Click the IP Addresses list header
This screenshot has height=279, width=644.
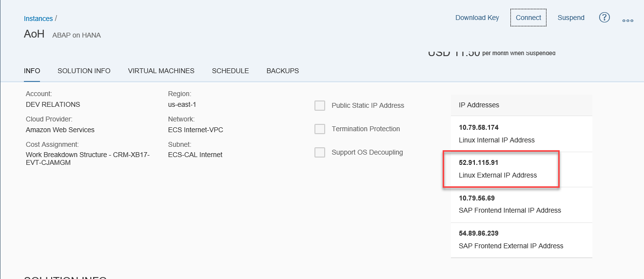(522, 105)
